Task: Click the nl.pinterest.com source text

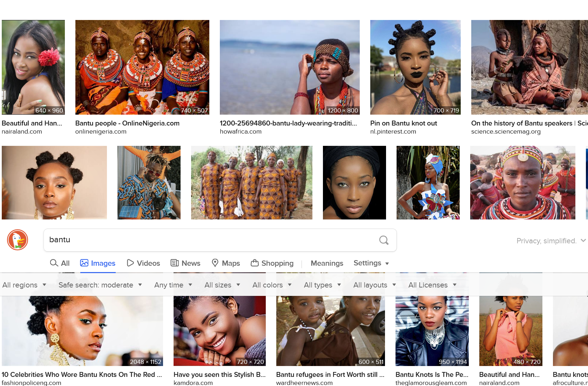Action: pyautogui.click(x=393, y=131)
